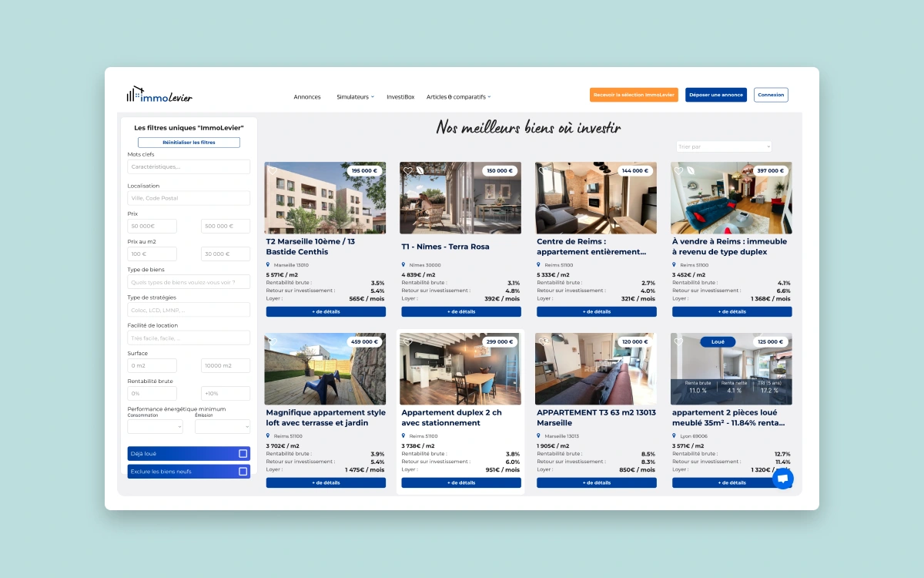Enable the Exclure les biens neufs filter
Screen dimensions: 924x578
[x=243, y=471]
